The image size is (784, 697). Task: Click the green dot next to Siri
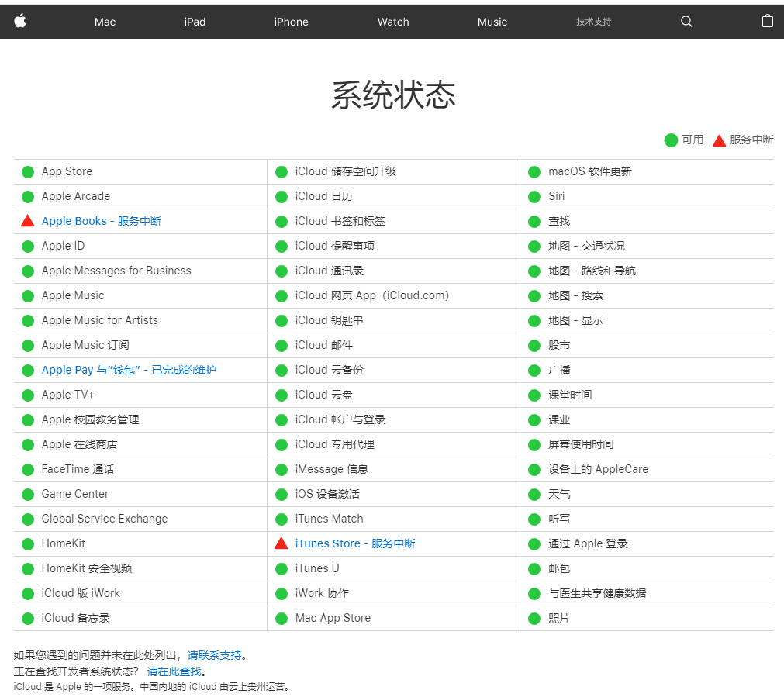click(534, 196)
